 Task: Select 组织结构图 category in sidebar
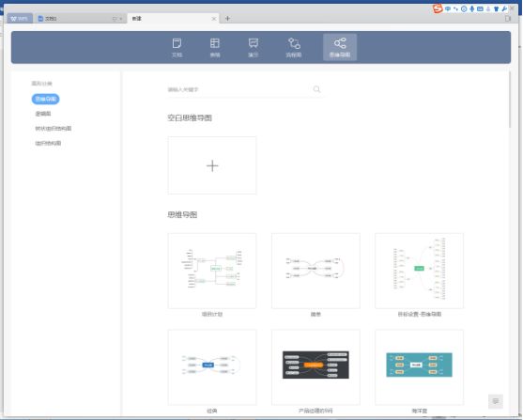tap(48, 143)
